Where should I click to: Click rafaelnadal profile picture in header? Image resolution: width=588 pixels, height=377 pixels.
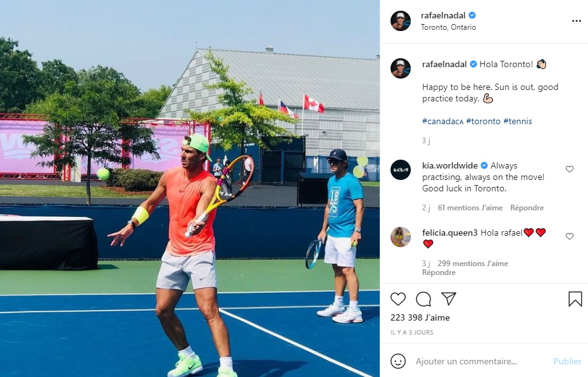pos(401,21)
